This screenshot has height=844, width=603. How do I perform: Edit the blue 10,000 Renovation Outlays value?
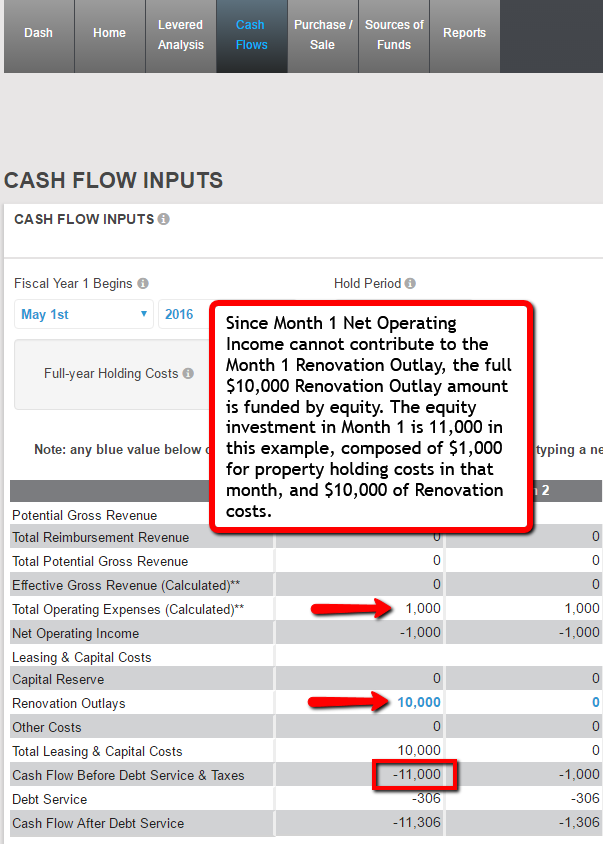[418, 703]
